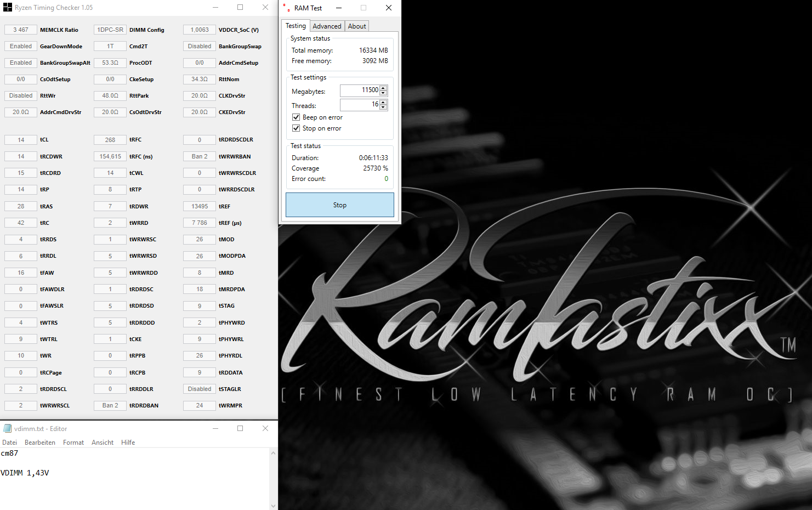Screen dimensions: 812x510
Task: Click the RttNom value 34.3Ω
Action: [x=200, y=80]
